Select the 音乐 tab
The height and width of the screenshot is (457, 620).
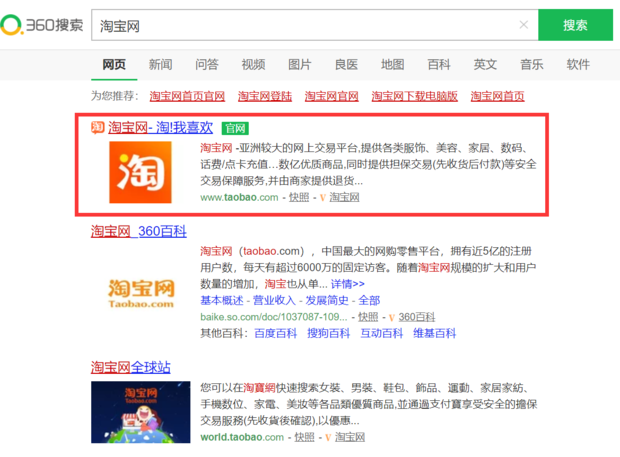pyautogui.click(x=532, y=64)
